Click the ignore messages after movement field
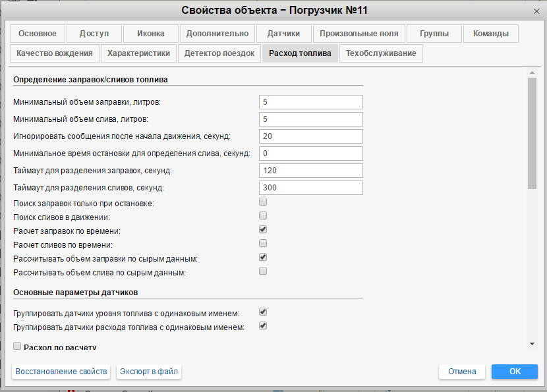The height and width of the screenshot is (392, 547). [x=311, y=136]
